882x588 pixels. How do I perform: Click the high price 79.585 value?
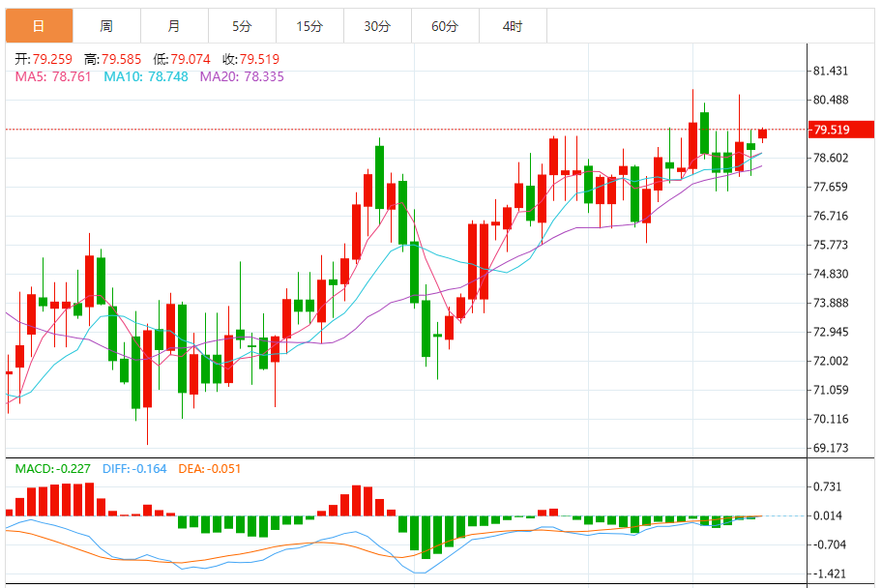tap(122, 59)
